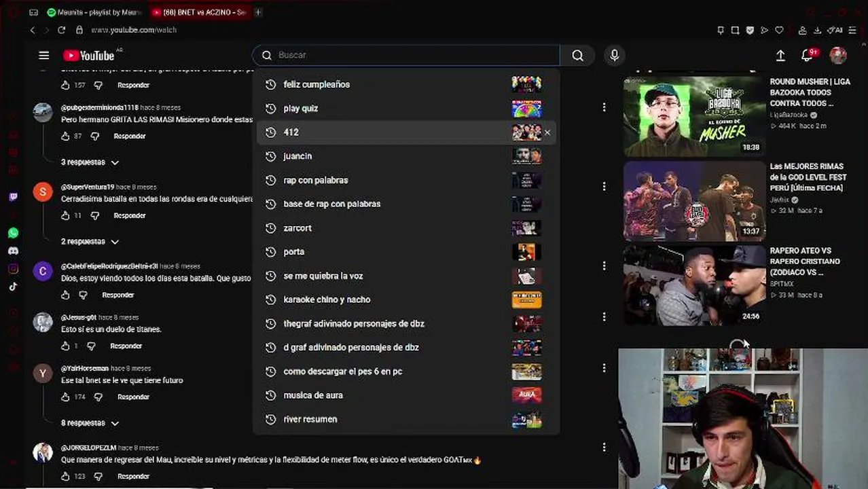
Task: Select the 'play quiz' search suggestion
Action: (x=406, y=109)
